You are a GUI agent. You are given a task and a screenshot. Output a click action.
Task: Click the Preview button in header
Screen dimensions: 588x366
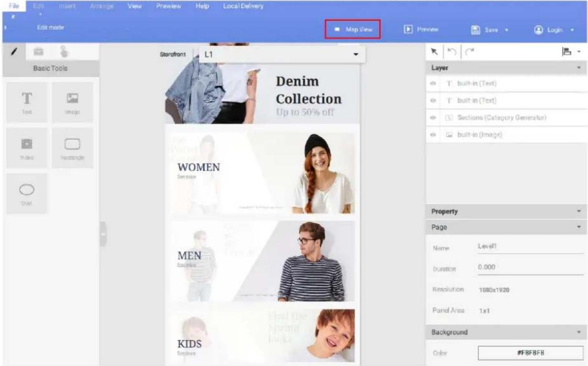(x=422, y=29)
